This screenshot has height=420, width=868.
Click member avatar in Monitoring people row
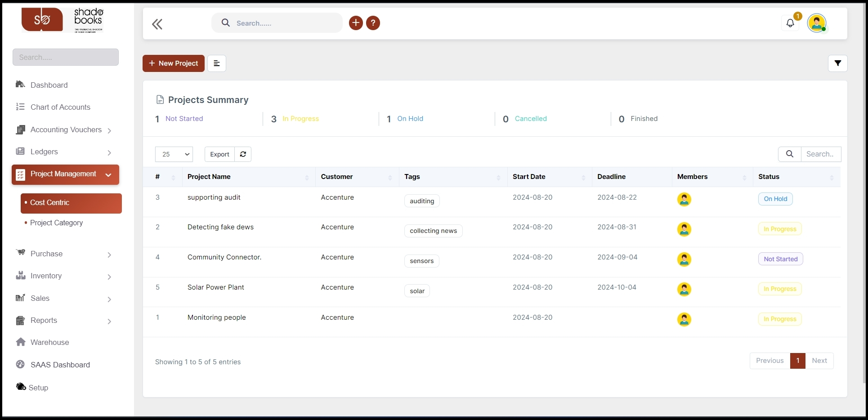684,319
